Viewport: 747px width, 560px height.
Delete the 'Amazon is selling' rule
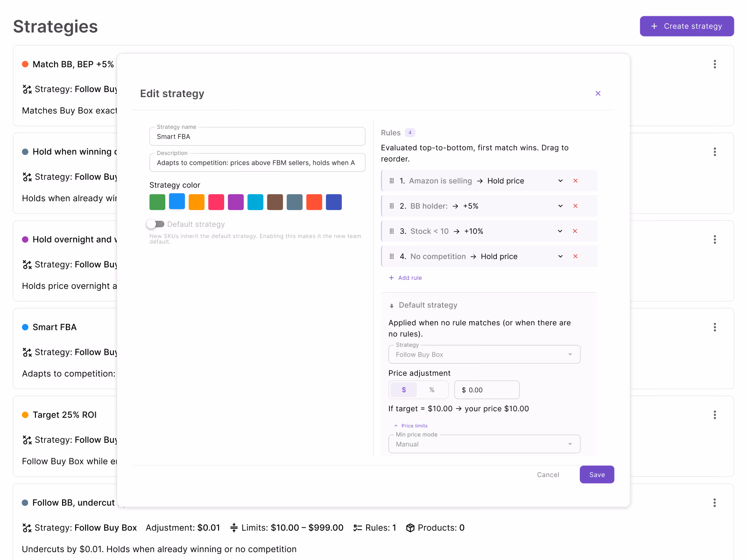click(575, 181)
